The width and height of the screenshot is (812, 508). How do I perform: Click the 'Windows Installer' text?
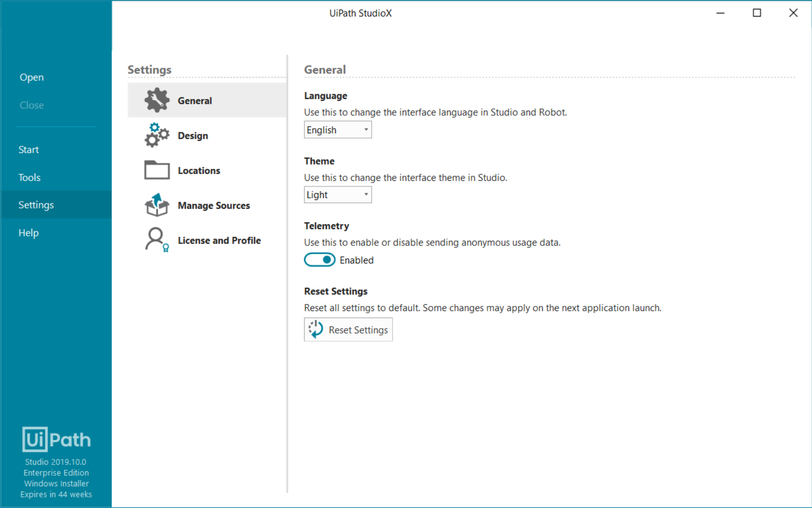56,484
